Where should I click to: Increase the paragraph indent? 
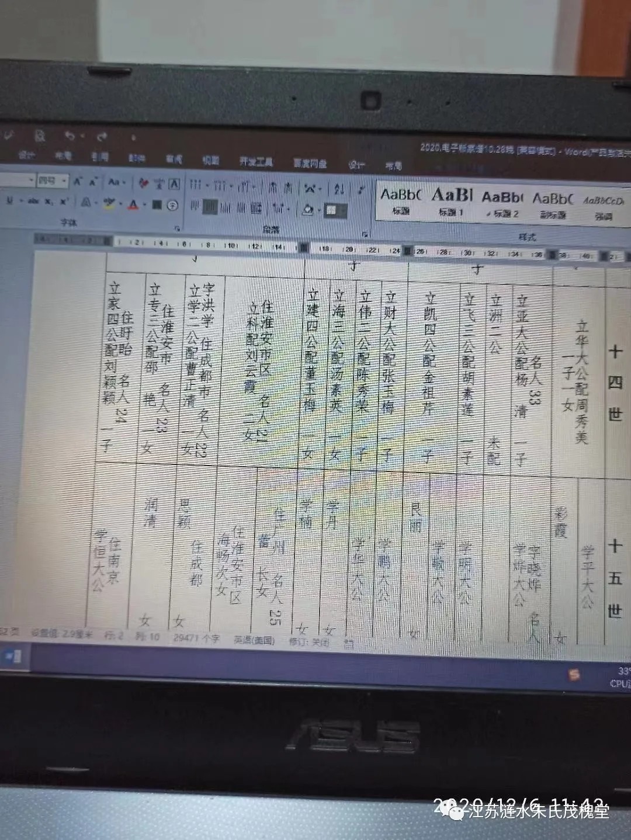[288, 188]
